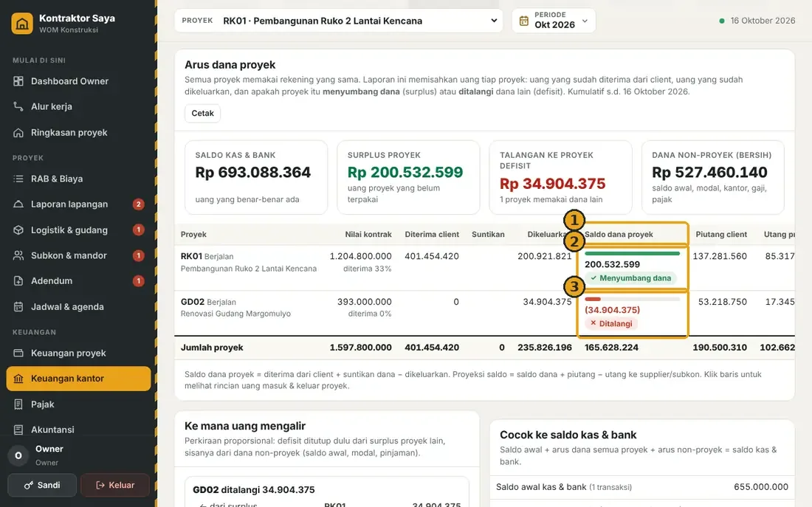The width and height of the screenshot is (812, 507).
Task: Click RK01 piutang value 137.281.560
Action: pyautogui.click(x=720, y=256)
